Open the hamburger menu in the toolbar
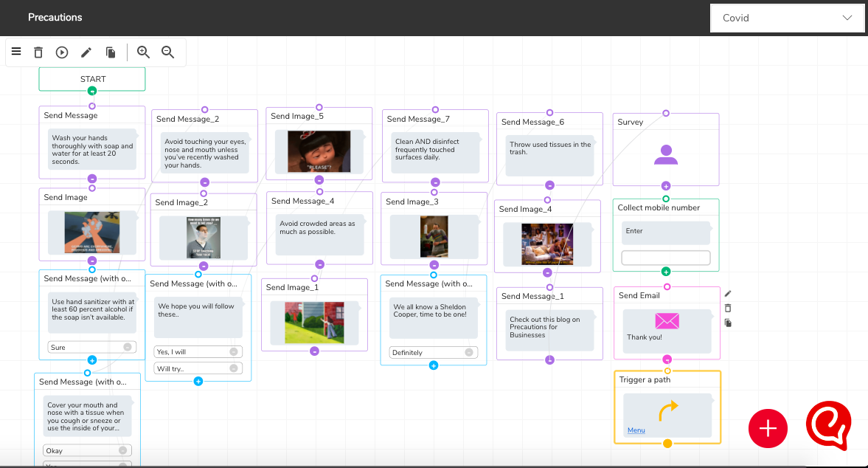This screenshot has width=868, height=468. pyautogui.click(x=16, y=52)
